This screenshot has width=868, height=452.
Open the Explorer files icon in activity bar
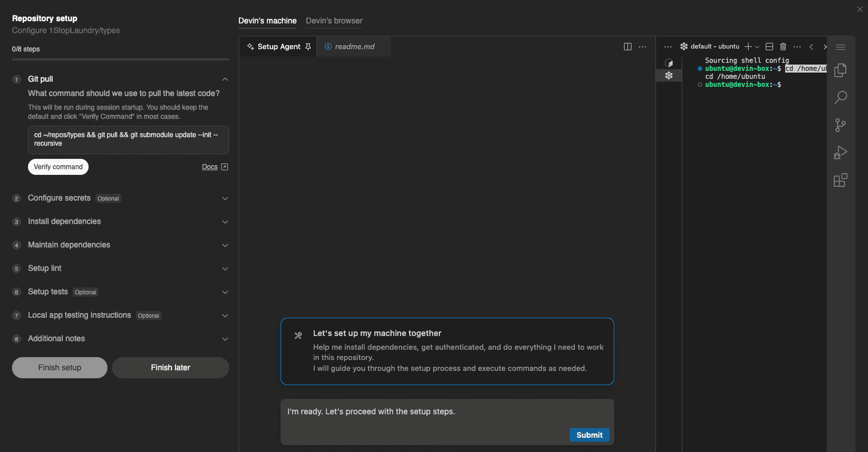click(x=840, y=70)
